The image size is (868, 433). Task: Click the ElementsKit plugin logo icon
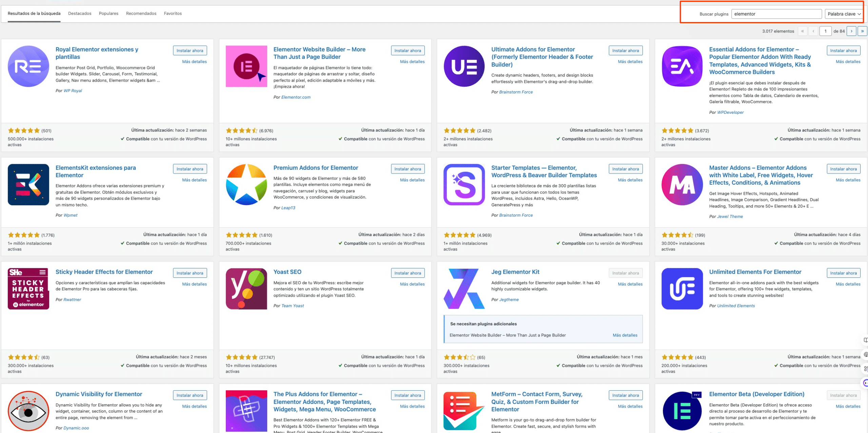(28, 185)
